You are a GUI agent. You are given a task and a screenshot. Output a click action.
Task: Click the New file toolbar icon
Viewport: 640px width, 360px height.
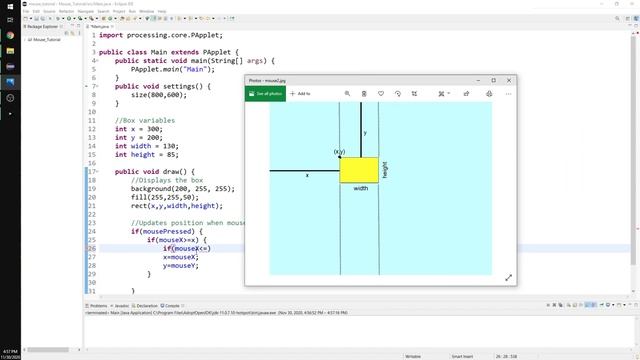pyautogui.click(x=26, y=19)
